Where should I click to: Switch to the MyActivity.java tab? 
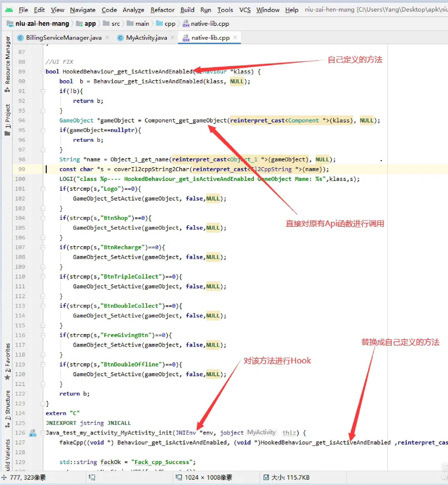tap(146, 38)
